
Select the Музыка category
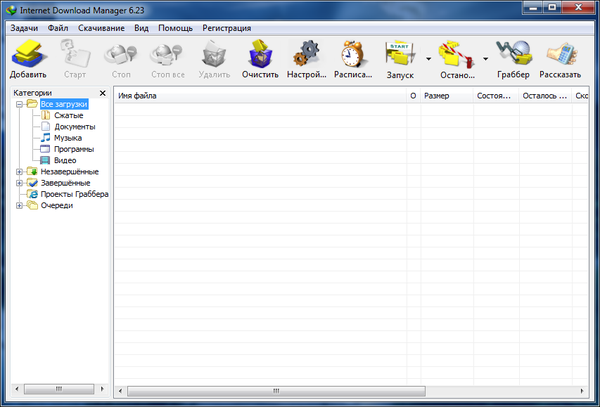(68, 138)
